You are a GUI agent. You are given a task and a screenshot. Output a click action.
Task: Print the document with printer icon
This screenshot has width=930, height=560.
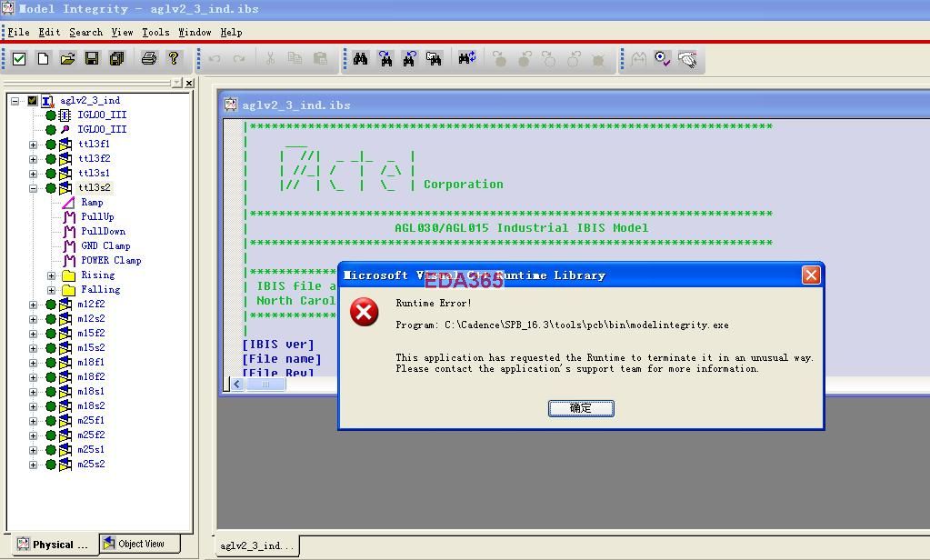click(x=149, y=58)
